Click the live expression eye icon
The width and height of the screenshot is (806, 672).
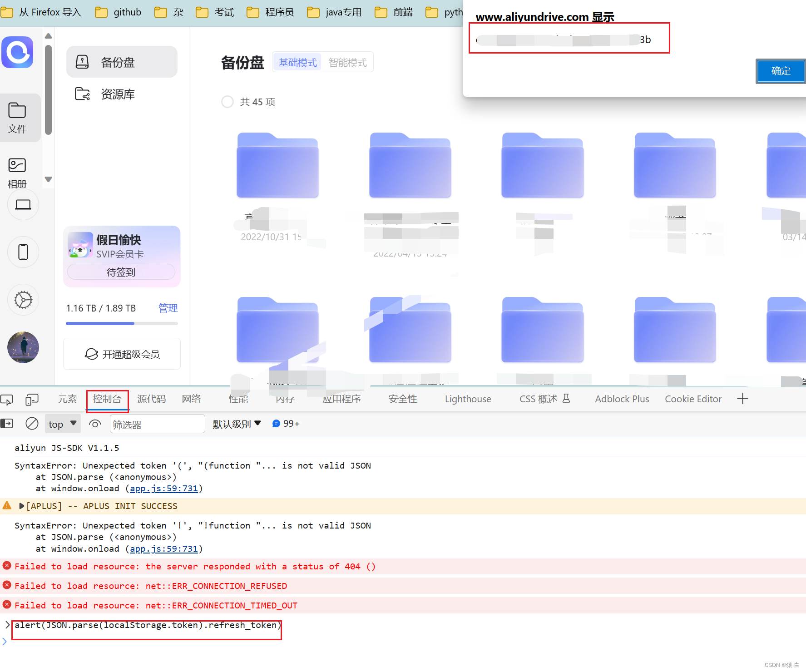(95, 424)
